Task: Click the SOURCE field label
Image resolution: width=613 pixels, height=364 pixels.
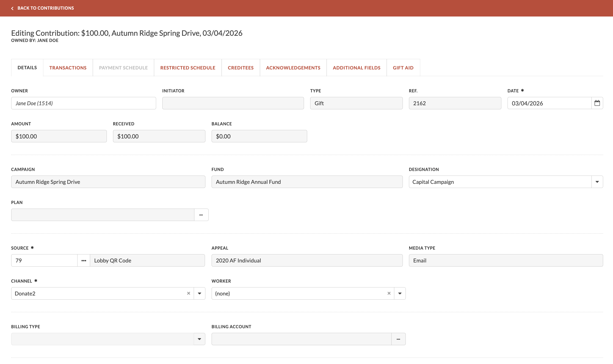Action: 20,248
